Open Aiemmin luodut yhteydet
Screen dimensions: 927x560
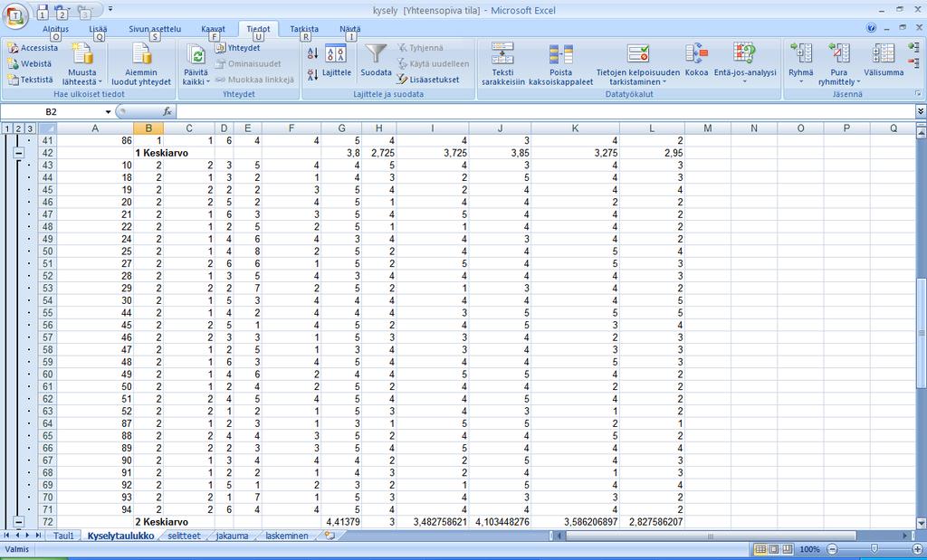pyautogui.click(x=141, y=64)
